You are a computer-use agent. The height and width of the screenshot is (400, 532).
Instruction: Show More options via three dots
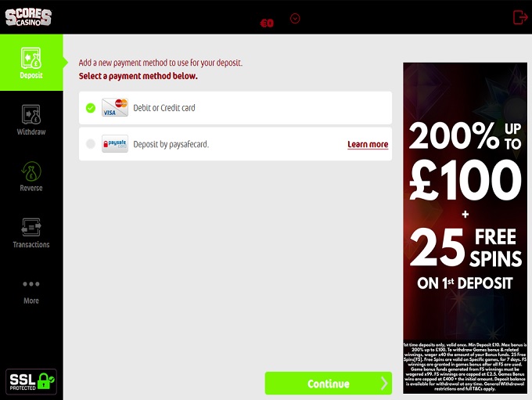[31, 284]
